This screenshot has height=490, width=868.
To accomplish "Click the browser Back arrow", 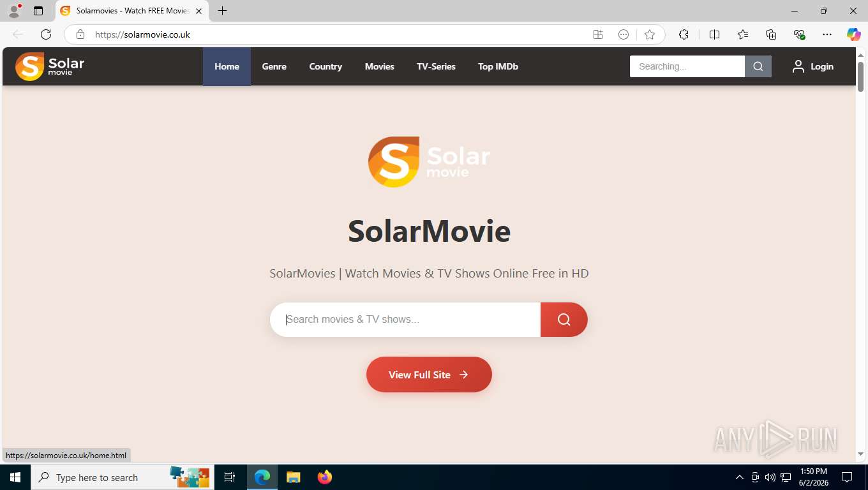I will 18,34.
